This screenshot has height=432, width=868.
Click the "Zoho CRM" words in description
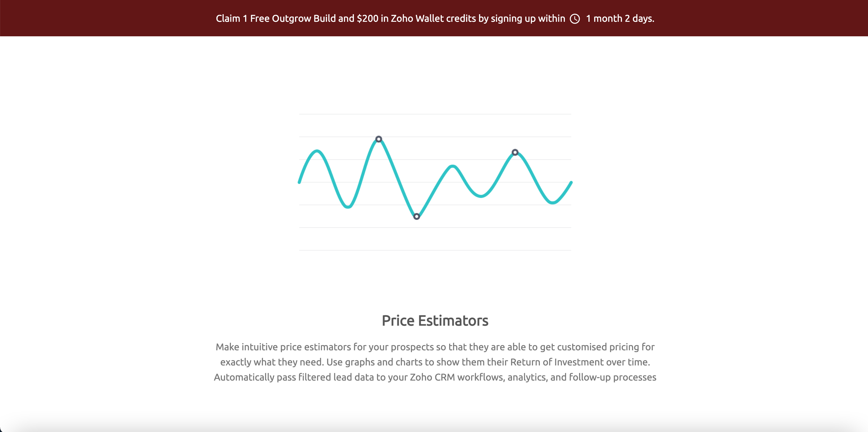click(432, 377)
